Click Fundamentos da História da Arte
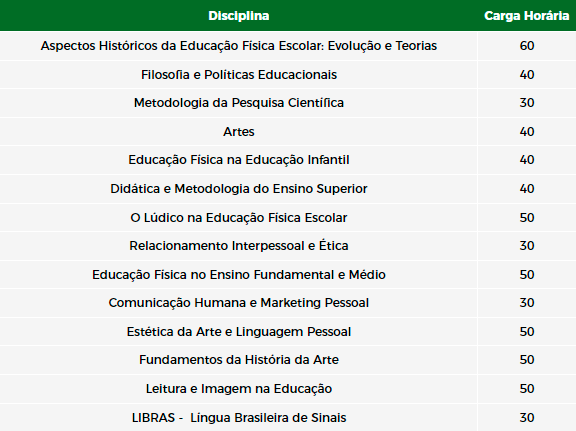576x431 pixels. pos(239,359)
